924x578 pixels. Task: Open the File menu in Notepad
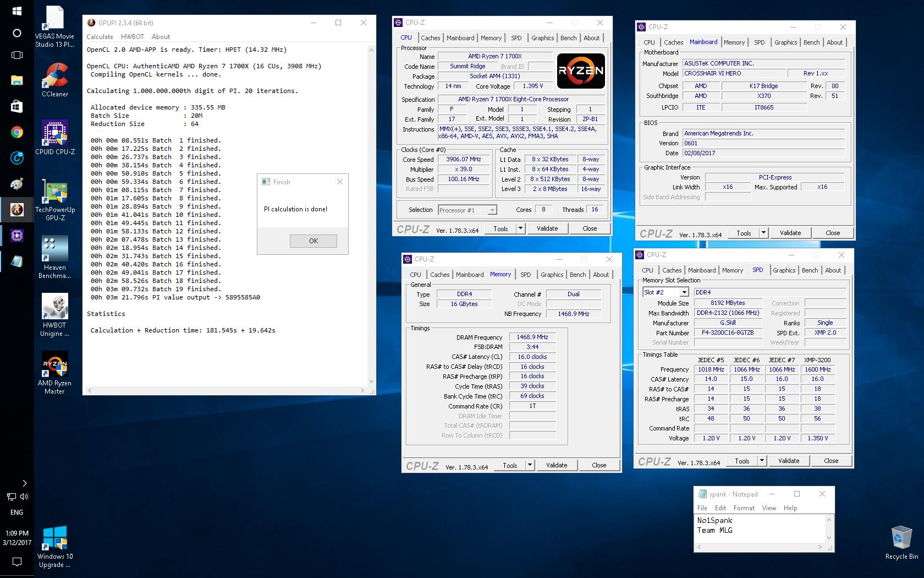coord(702,508)
